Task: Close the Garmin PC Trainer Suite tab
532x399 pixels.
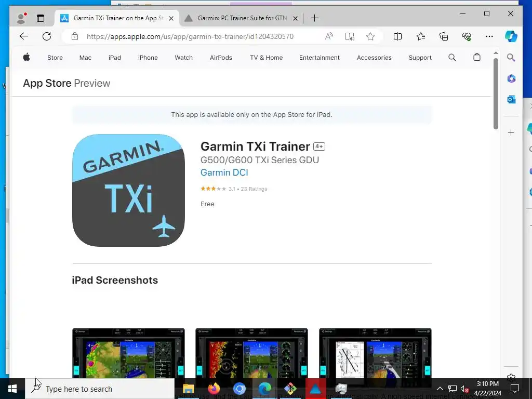Action: click(x=295, y=18)
